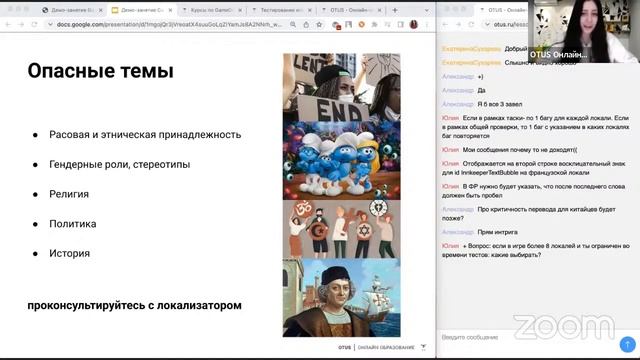Click Александр's chat message 'Да'
Screen dimensions: 640x360
click(481, 90)
